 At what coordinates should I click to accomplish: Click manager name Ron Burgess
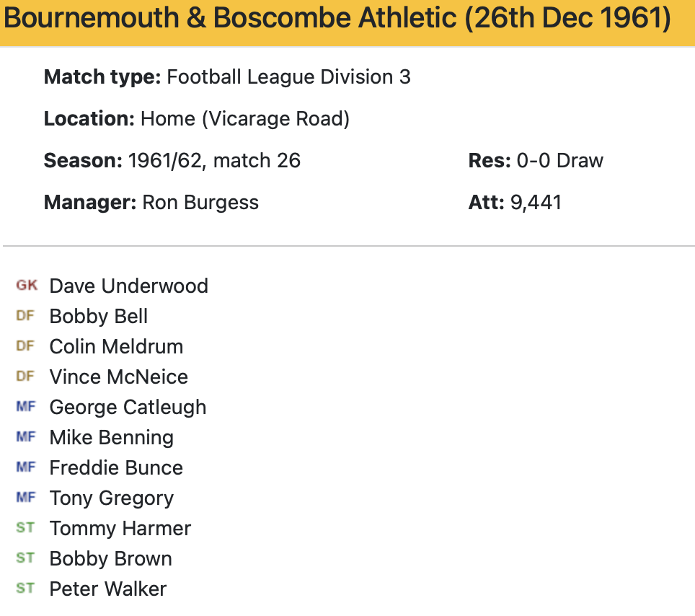[x=200, y=202]
